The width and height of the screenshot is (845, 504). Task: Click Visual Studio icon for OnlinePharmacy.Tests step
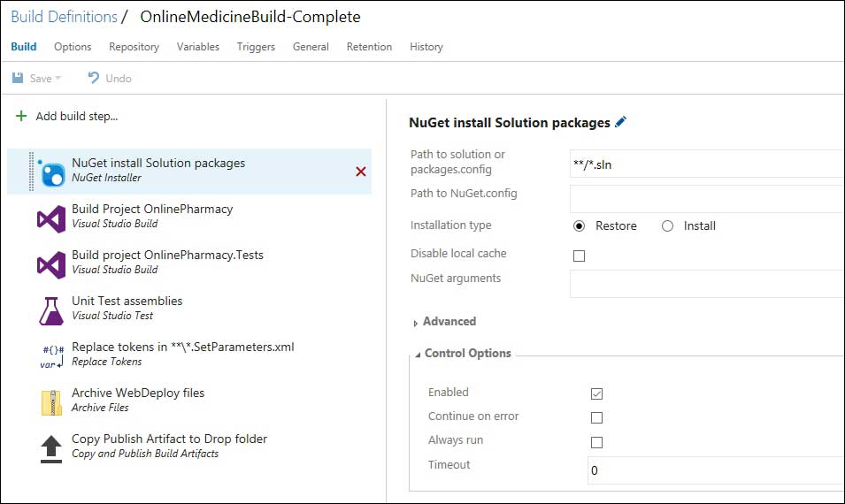pos(51,263)
